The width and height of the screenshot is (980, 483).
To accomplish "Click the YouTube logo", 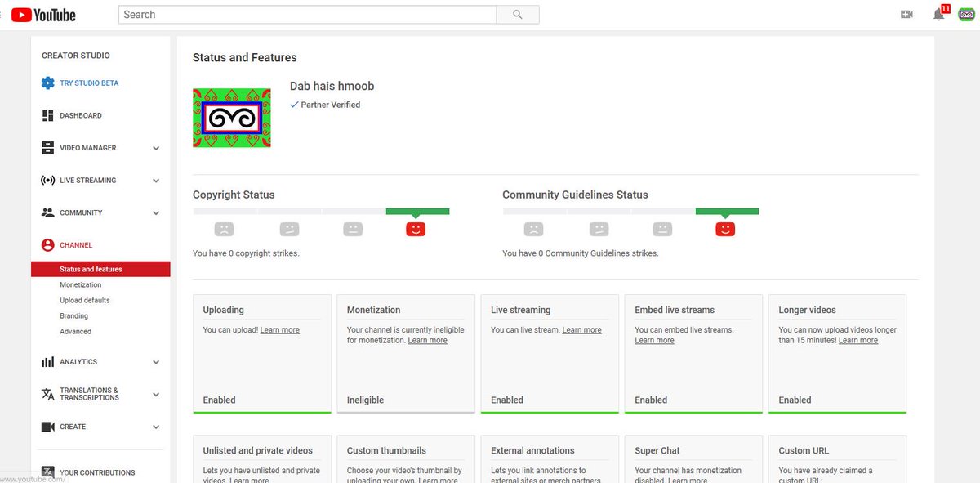I will [43, 15].
